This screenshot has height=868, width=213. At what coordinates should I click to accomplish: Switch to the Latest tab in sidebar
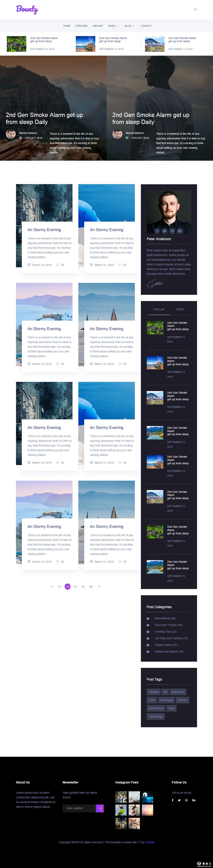point(180,309)
